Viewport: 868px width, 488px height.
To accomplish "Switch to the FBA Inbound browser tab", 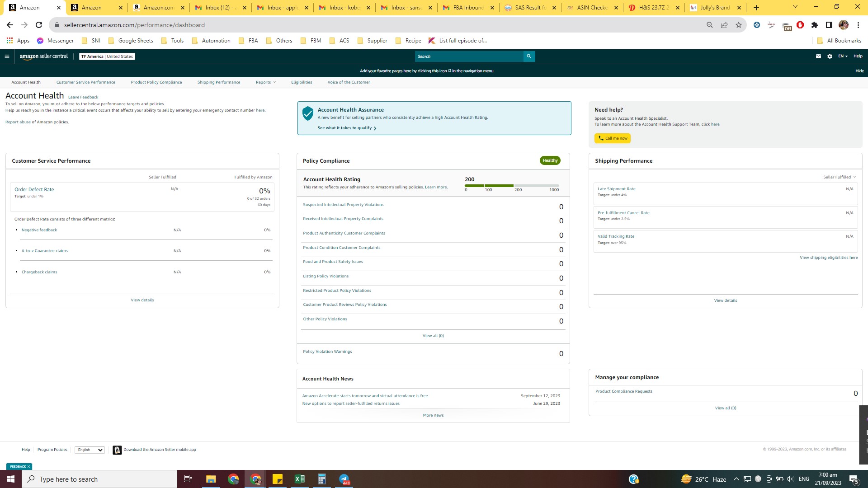I will [468, 8].
